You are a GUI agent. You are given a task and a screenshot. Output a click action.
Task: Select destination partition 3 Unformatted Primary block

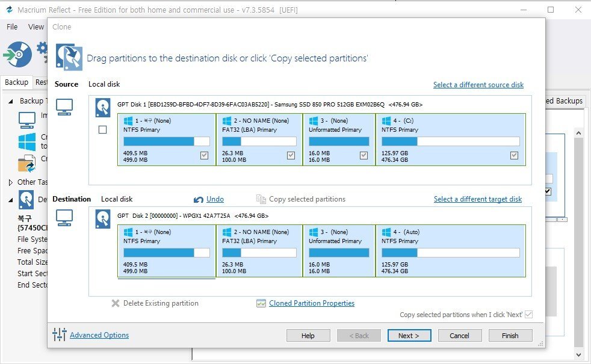coord(339,251)
